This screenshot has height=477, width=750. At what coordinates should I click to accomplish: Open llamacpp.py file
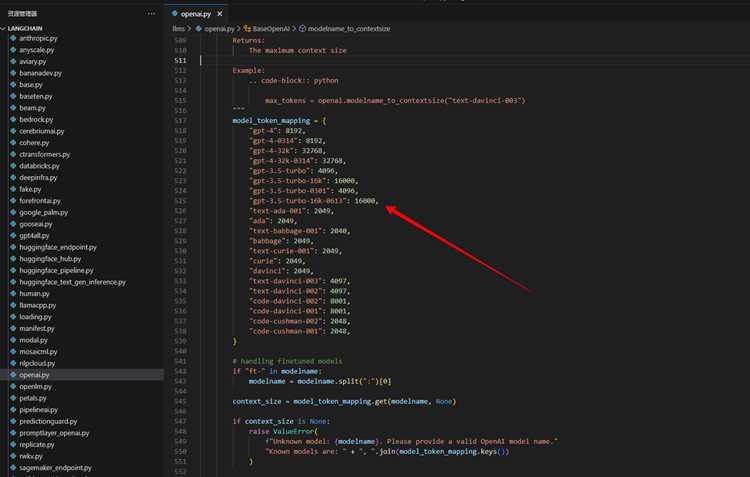pyautogui.click(x=37, y=305)
